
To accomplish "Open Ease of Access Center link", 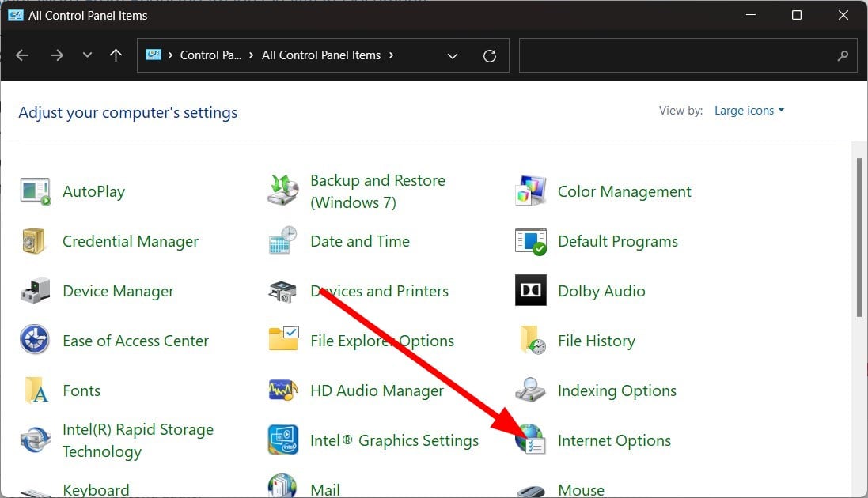I will (135, 341).
